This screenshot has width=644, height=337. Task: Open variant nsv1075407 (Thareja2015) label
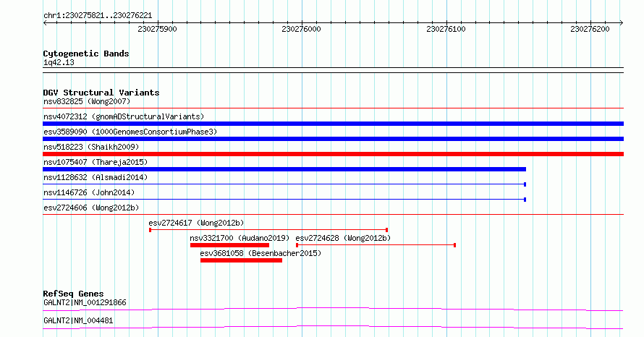pos(96,162)
